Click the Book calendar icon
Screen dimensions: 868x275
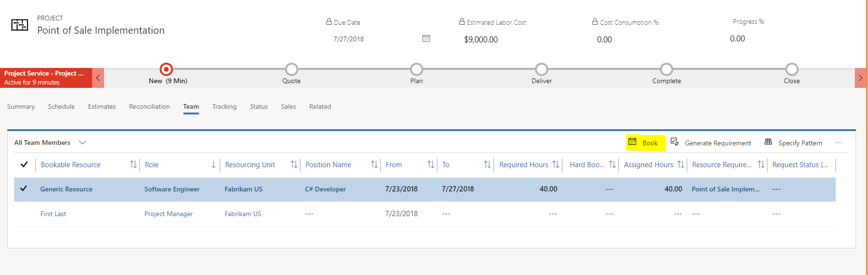632,142
